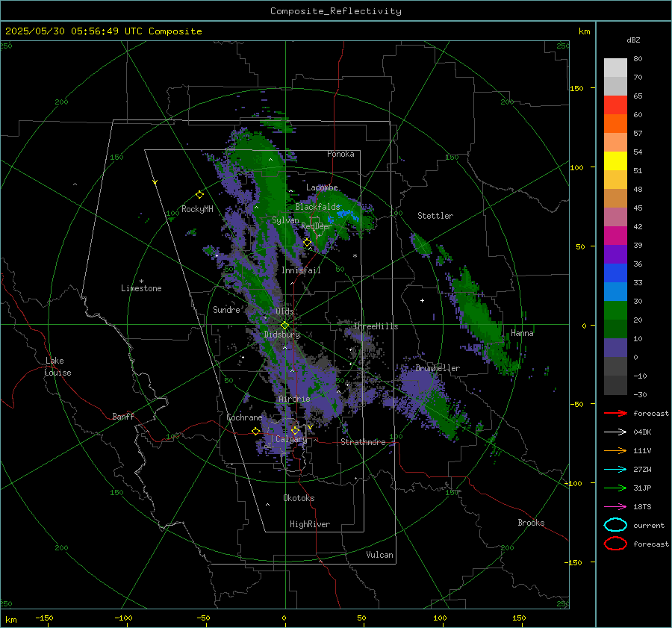This screenshot has width=672, height=628.
Task: Click the RockyMH label
Action: pos(197,209)
